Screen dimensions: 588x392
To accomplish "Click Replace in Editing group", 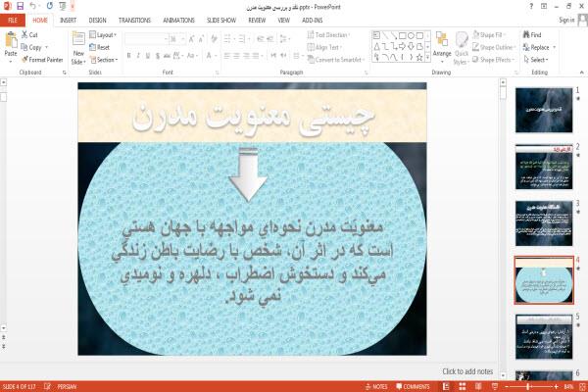I will click(x=539, y=47).
